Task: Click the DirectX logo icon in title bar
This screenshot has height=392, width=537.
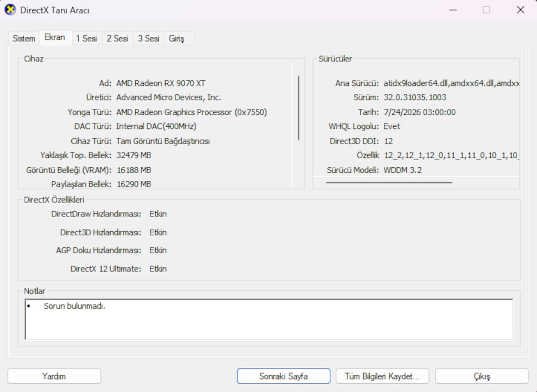Action: [x=10, y=10]
